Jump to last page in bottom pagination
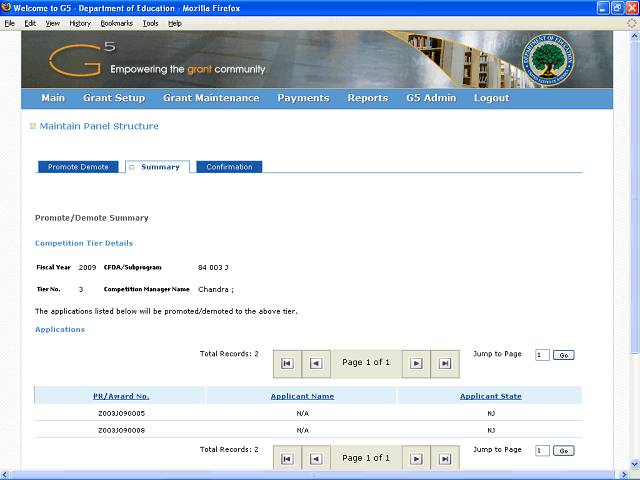This screenshot has height=480, width=640. pyautogui.click(x=445, y=459)
